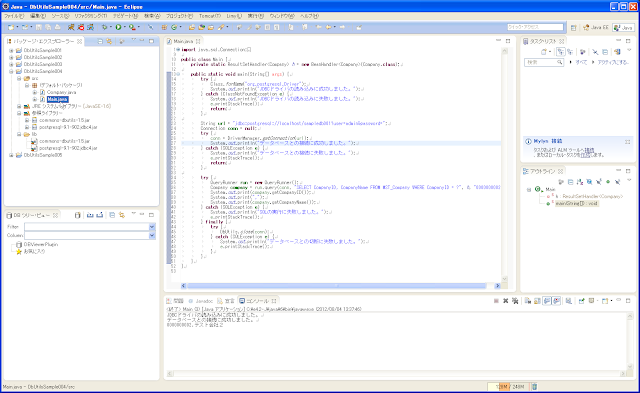Image resolution: width=640 pixels, height=393 pixels.
Task: Click the Tomcat stop icon with red circle
Action: coord(80,27)
